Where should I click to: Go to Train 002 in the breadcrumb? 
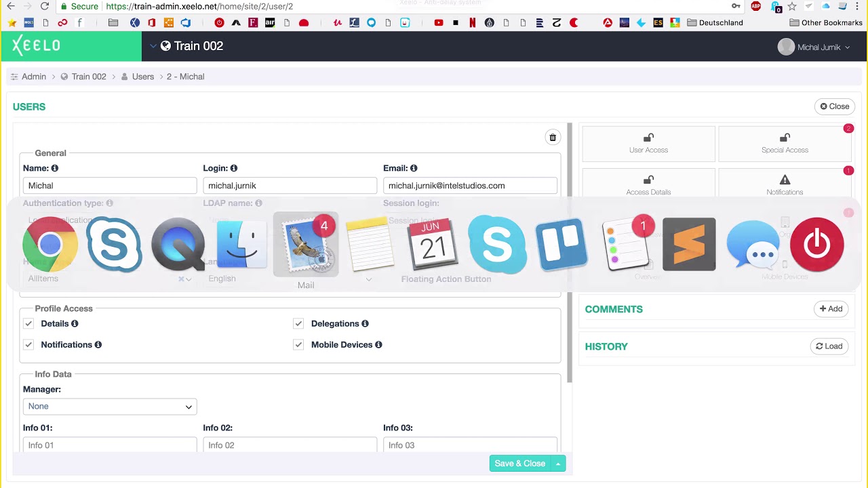coord(89,77)
